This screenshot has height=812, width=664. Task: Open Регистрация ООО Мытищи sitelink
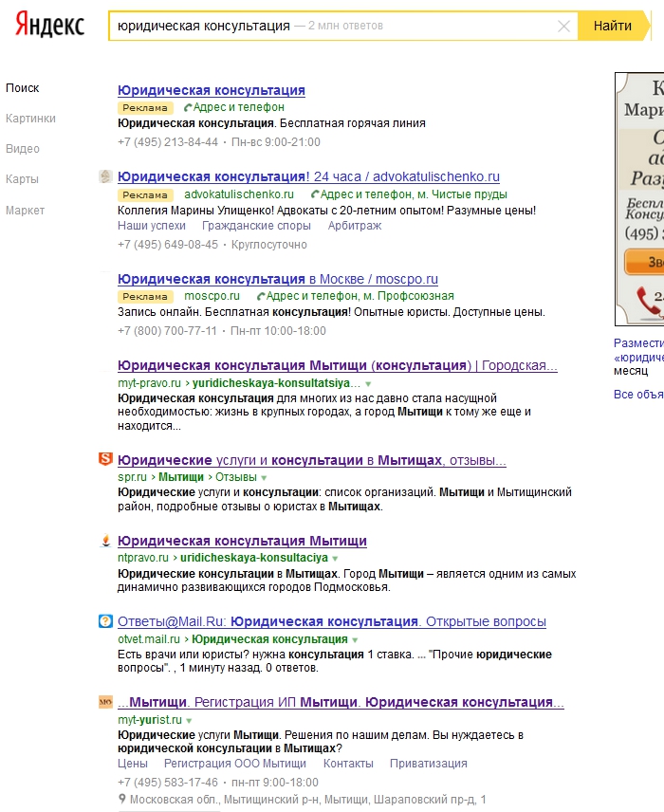point(235,764)
